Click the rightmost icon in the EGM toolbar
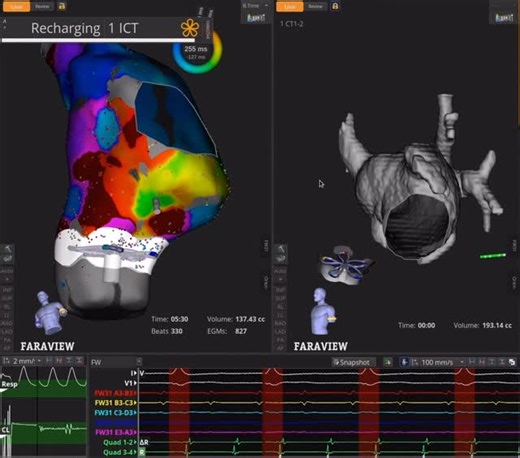 (512, 362)
